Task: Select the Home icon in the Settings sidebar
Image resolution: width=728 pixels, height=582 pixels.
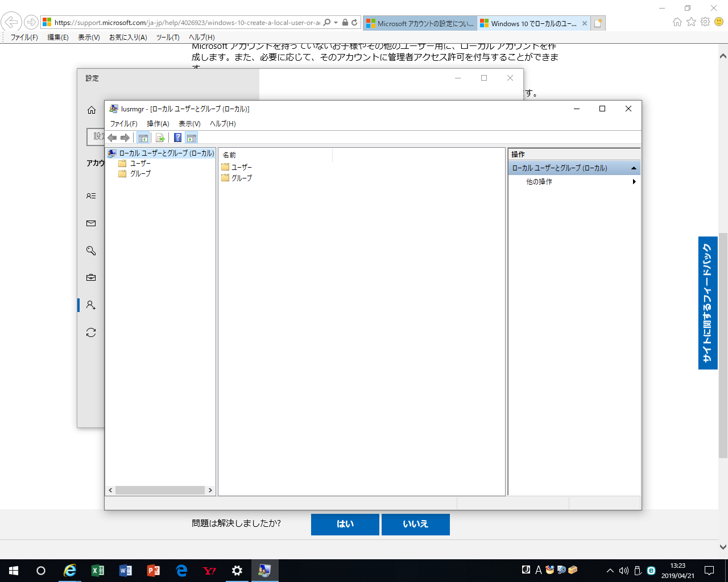Action: 91,110
